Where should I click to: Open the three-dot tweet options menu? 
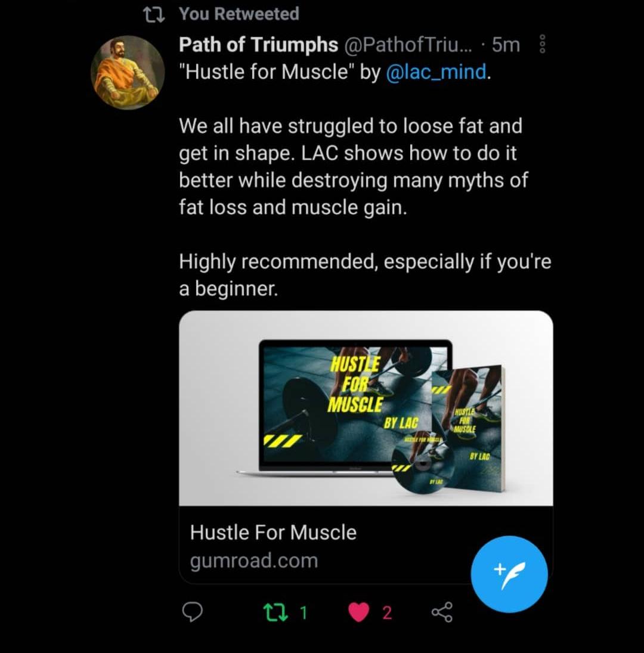point(542,44)
